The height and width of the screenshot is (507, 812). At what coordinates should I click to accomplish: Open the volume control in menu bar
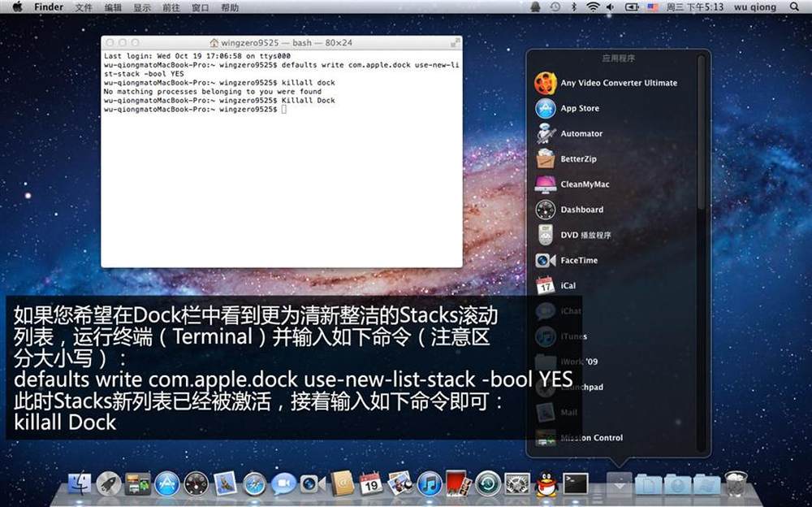pos(611,6)
